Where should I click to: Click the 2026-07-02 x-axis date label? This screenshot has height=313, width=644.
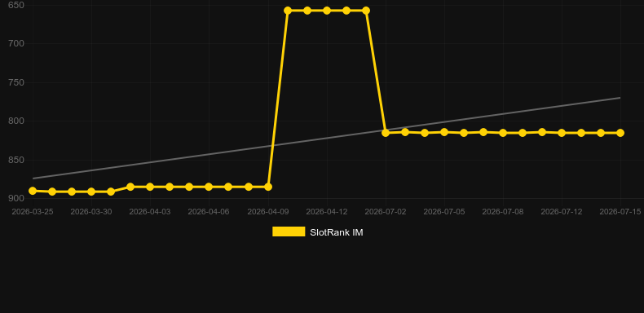click(386, 212)
